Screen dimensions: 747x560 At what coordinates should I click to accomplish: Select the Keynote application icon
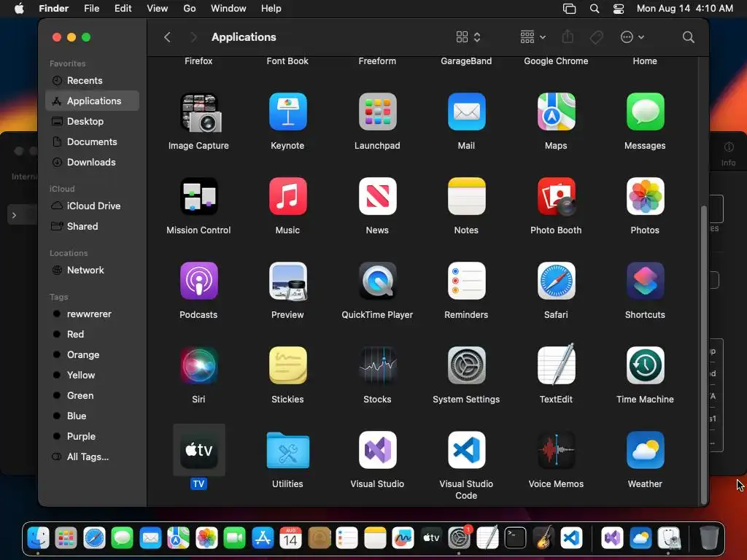click(x=287, y=112)
